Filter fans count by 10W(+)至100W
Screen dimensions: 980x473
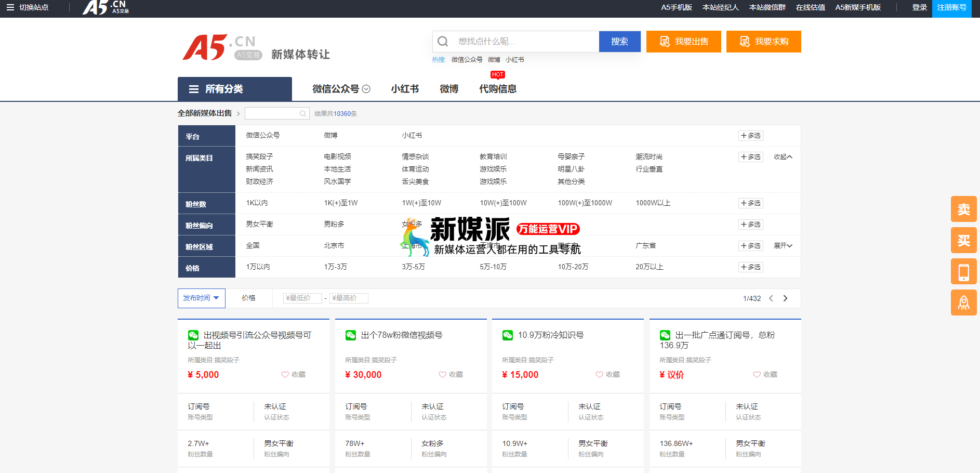tap(503, 203)
